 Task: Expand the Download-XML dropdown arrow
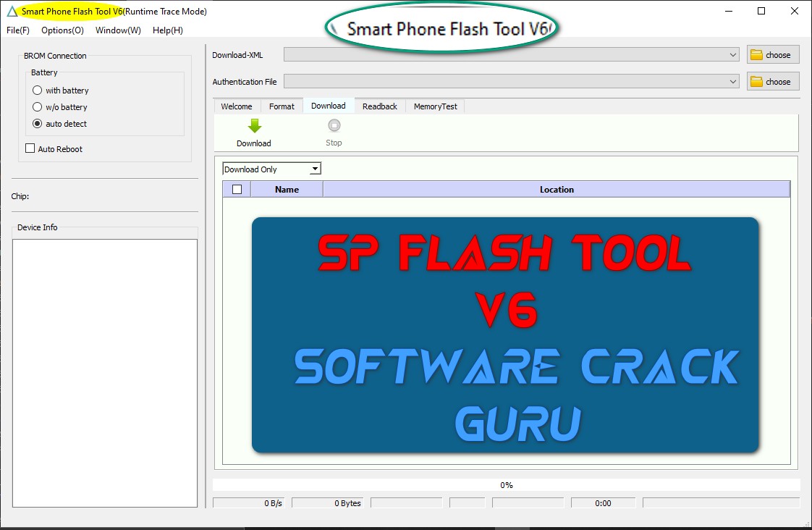pyautogui.click(x=733, y=55)
